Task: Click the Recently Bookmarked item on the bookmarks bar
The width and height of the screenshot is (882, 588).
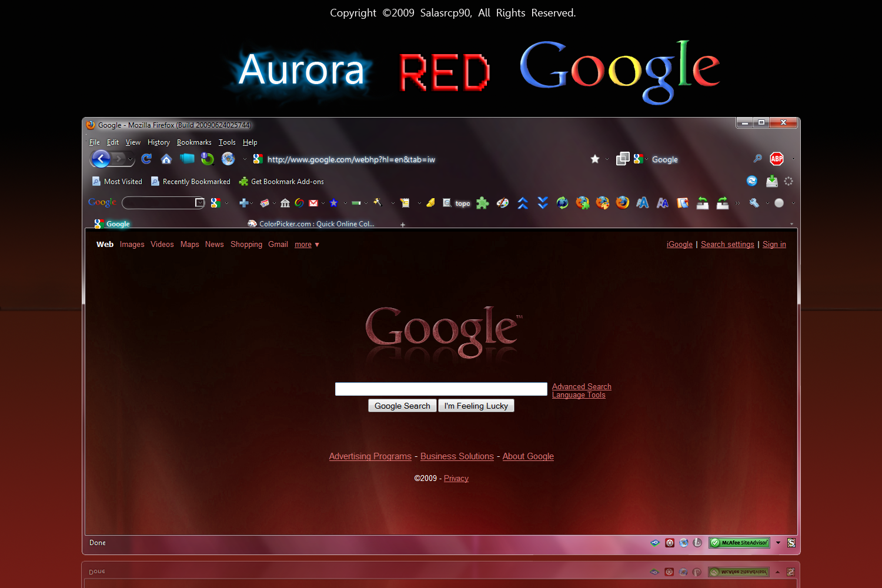Action: pos(196,181)
